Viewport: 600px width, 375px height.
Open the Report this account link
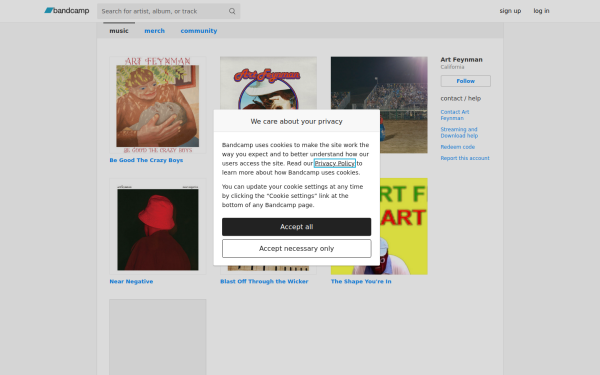pyautogui.click(x=465, y=158)
